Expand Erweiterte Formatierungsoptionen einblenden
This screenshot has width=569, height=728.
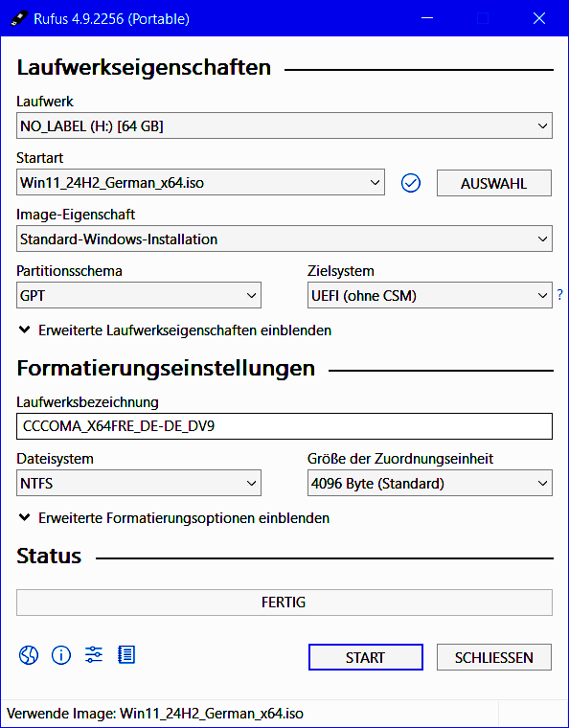[x=173, y=518]
